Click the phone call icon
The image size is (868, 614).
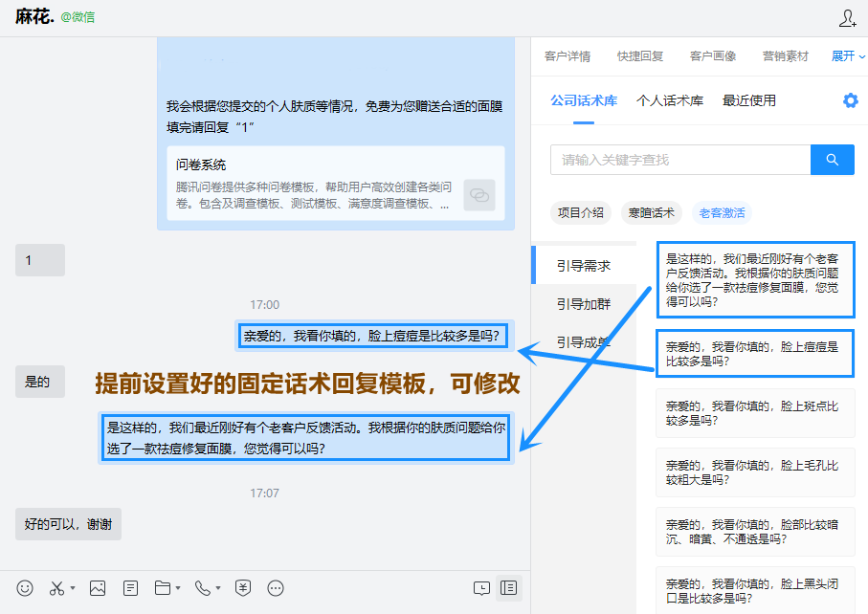click(x=203, y=588)
